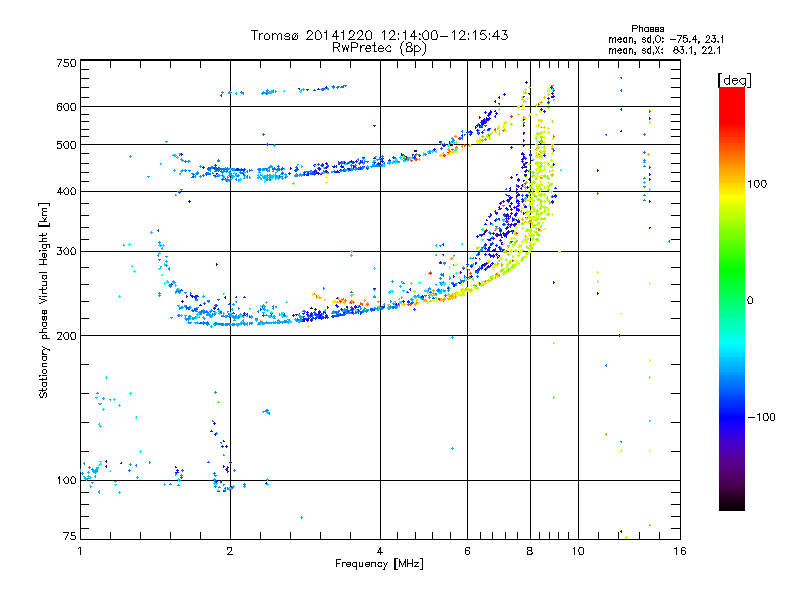Click the '16' x-axis tick label

(680, 551)
